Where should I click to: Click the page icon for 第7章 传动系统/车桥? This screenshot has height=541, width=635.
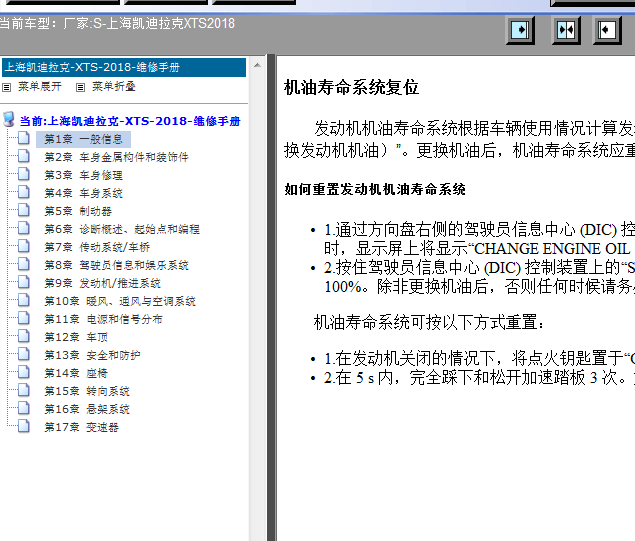(24, 246)
